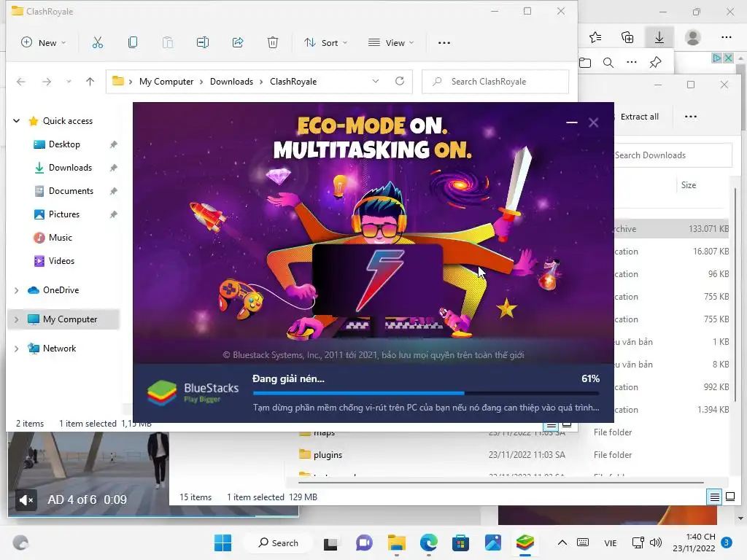Screen dimensions: 747x560
Task: Switch to large icons view in back window status bar
Action: tap(729, 497)
